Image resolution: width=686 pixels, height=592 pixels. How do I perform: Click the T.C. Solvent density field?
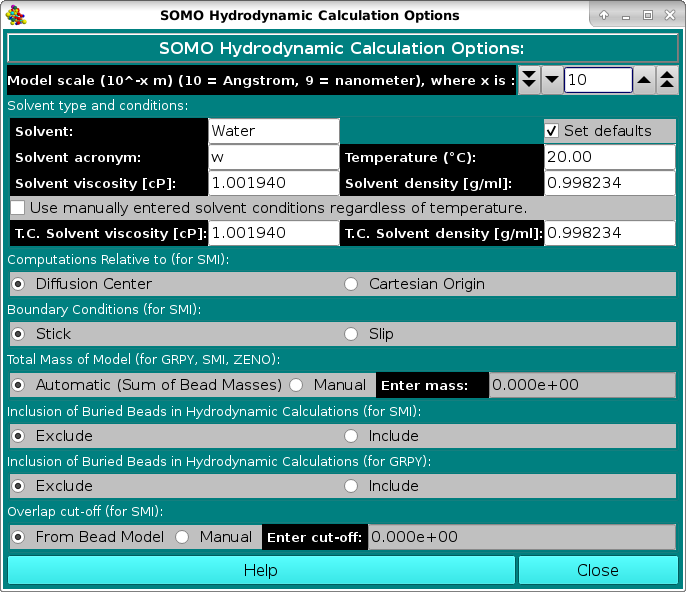point(610,233)
